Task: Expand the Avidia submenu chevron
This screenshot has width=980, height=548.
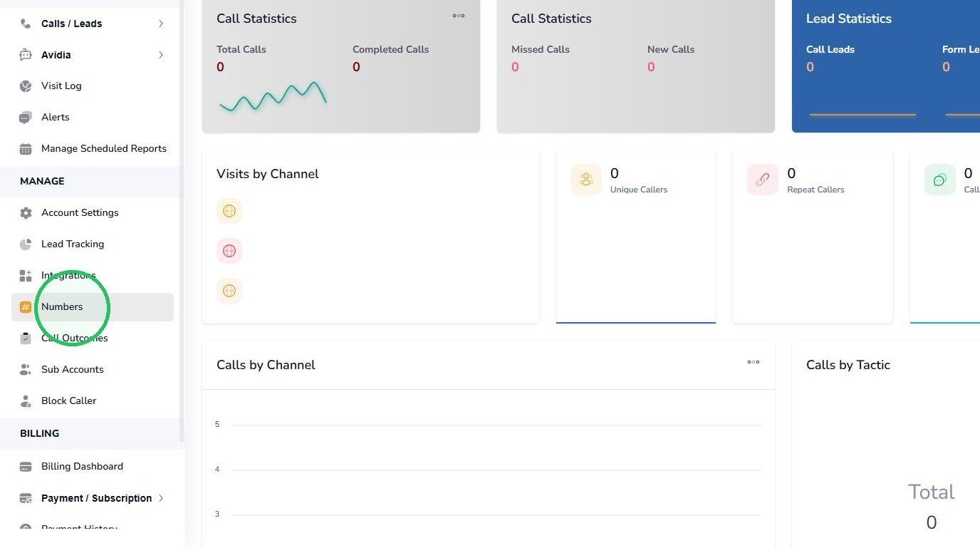Action: 161,55
